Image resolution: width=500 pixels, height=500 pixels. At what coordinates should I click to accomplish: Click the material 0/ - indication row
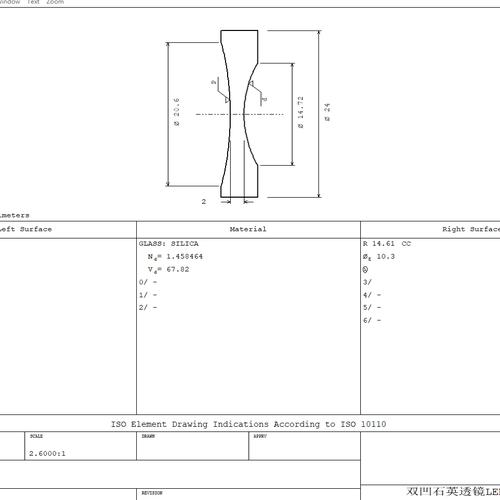pyautogui.click(x=148, y=282)
